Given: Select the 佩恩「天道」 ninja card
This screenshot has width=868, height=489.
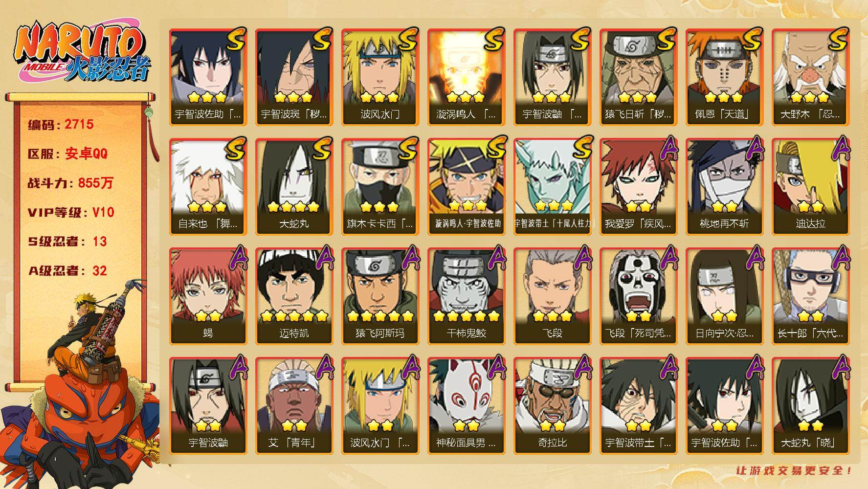Looking at the screenshot, I should 724,77.
